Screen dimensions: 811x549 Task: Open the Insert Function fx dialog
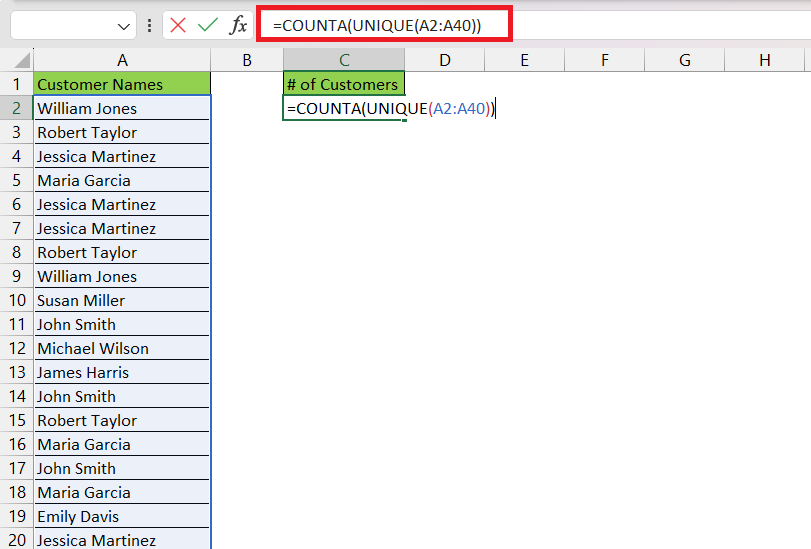pyautogui.click(x=238, y=25)
